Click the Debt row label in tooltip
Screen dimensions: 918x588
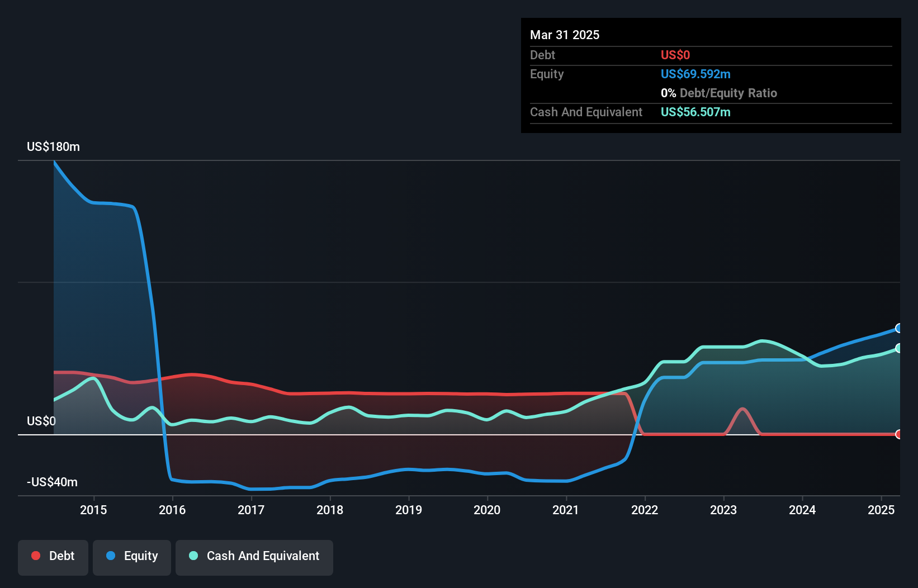[x=542, y=55]
